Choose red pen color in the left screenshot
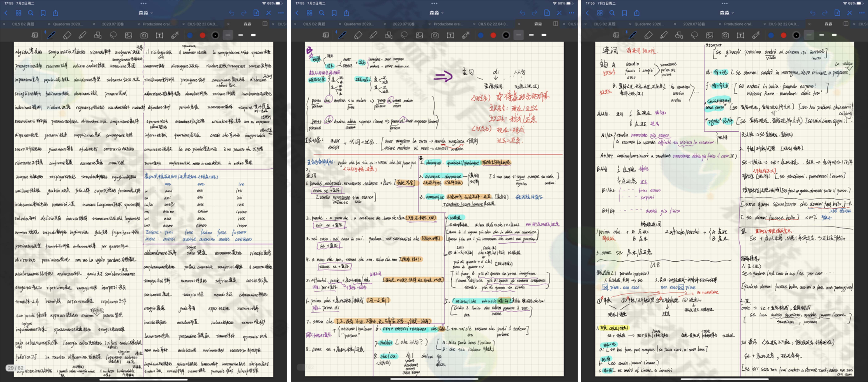This screenshot has height=382, width=868. pyautogui.click(x=203, y=35)
